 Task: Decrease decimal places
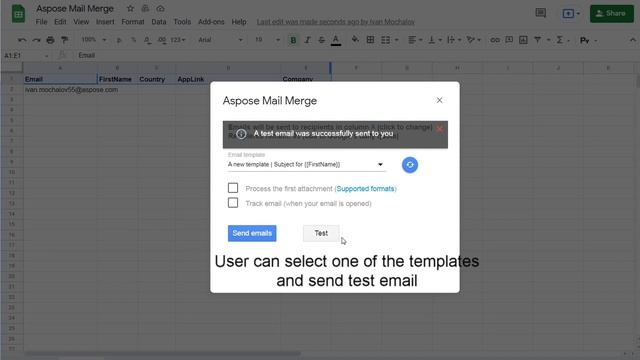[147, 40]
